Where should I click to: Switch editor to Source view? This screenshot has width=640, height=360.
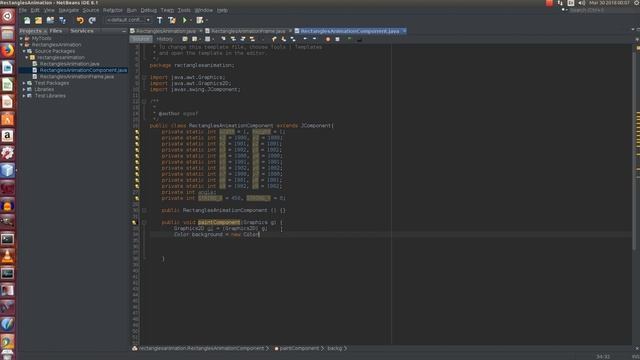(x=141, y=39)
